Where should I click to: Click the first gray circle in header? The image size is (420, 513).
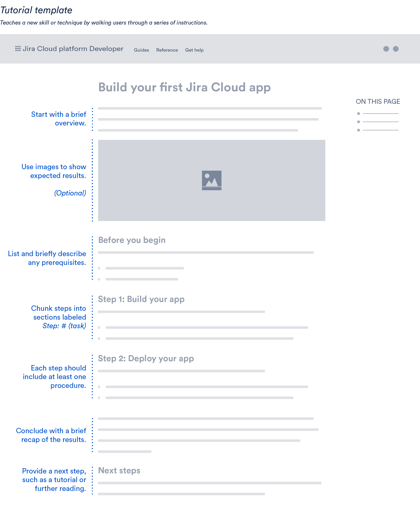(x=386, y=49)
